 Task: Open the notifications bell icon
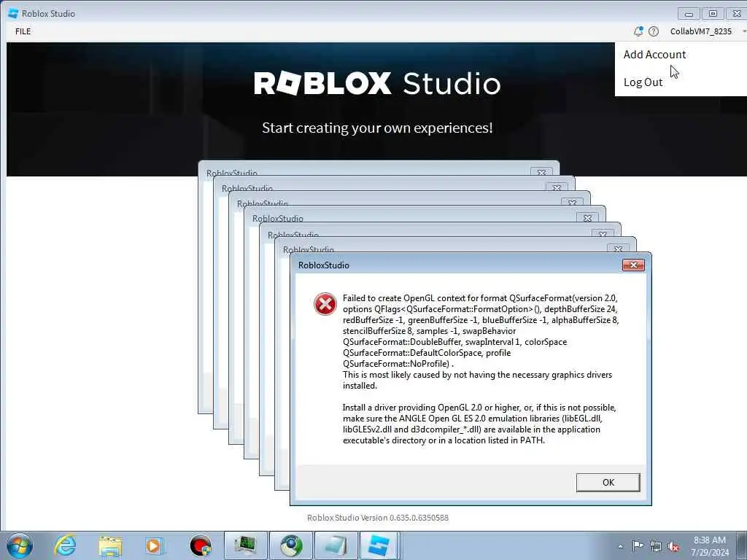pos(638,31)
